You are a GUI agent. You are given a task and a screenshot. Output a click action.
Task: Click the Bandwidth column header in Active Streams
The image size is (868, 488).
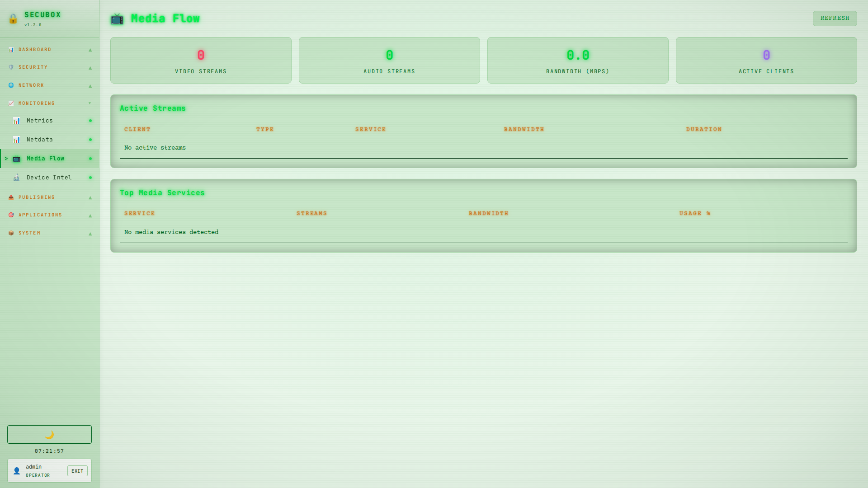[x=524, y=129]
